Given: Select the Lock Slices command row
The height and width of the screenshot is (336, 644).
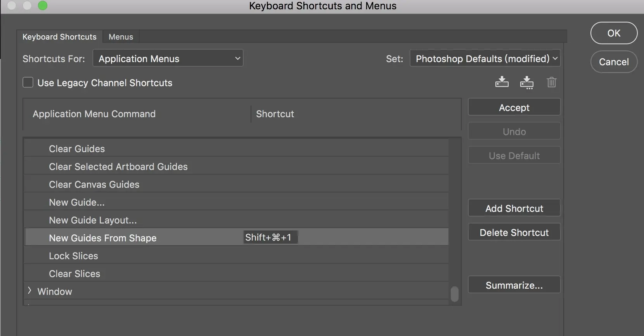Looking at the screenshot, I should (73, 256).
